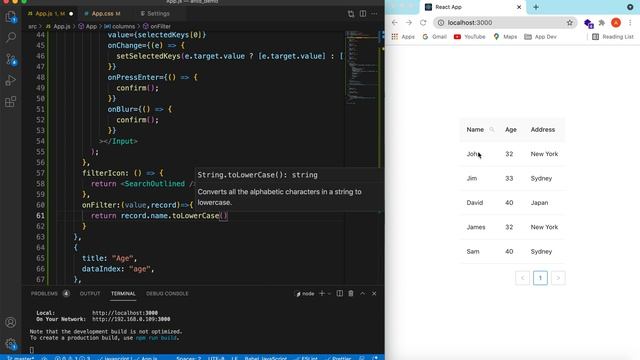
Task: Select page 1 in table pagination
Action: [540, 278]
